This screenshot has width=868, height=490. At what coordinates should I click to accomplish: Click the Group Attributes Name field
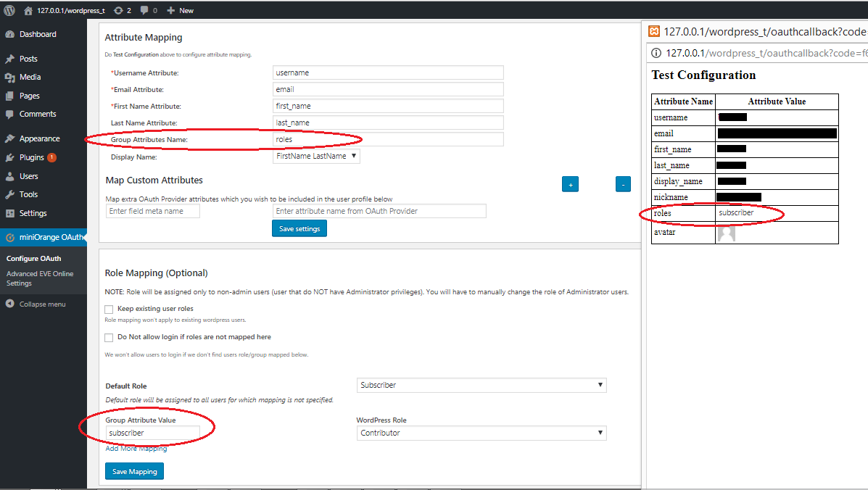coord(388,139)
